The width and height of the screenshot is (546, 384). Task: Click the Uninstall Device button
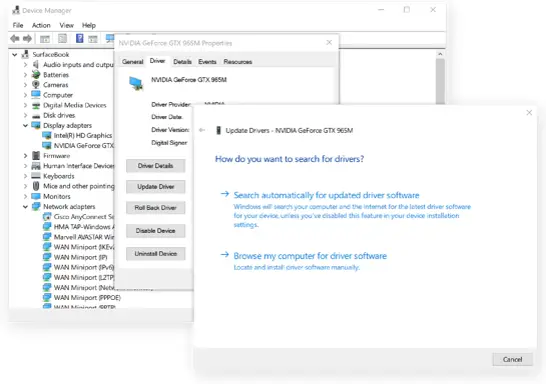[x=155, y=253]
